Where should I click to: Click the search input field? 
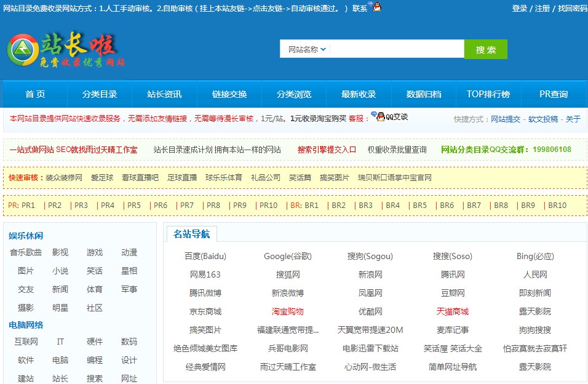pos(397,48)
